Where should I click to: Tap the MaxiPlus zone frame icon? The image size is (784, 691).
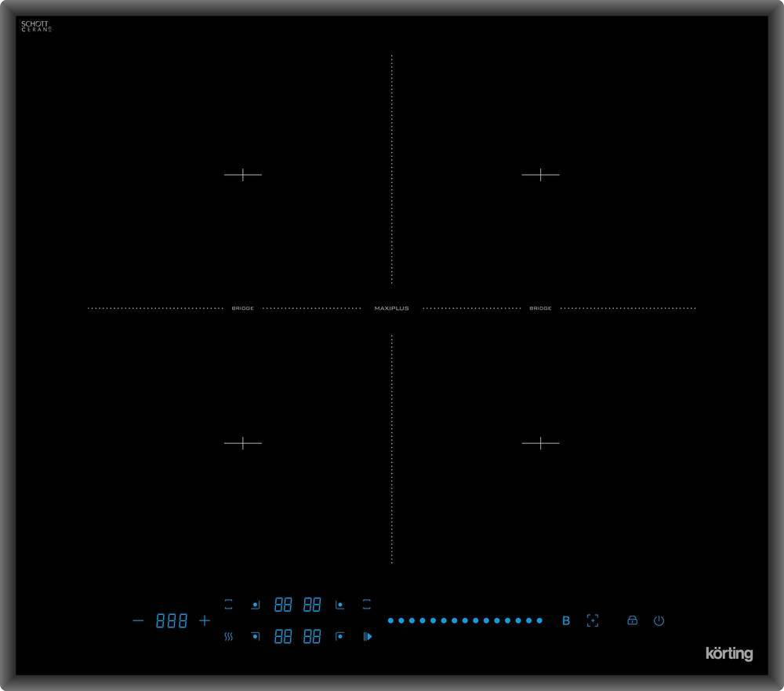pos(593,620)
